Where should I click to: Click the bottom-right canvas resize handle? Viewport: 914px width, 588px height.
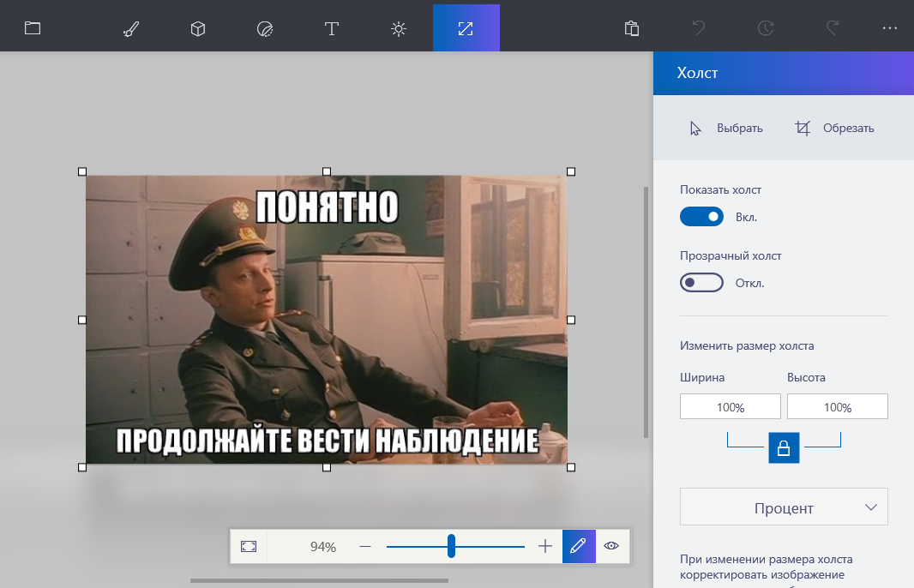571,467
